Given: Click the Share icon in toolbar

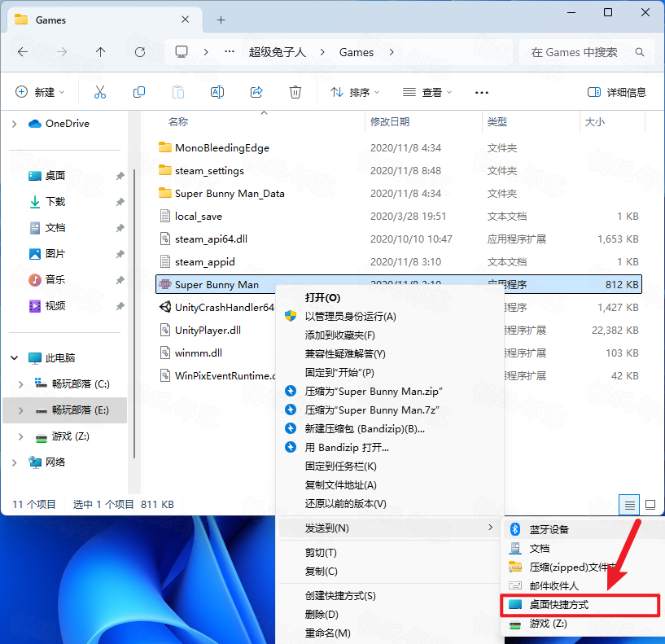Looking at the screenshot, I should 256,92.
